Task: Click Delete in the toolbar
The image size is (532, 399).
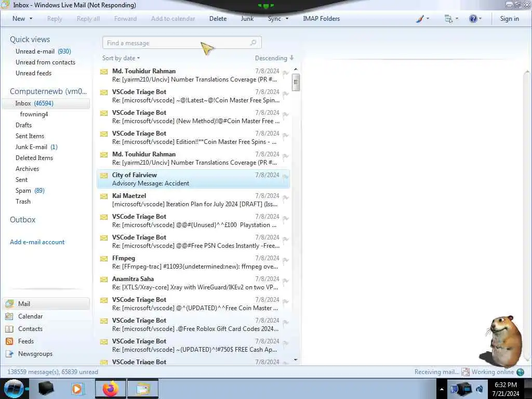Action: click(x=218, y=19)
